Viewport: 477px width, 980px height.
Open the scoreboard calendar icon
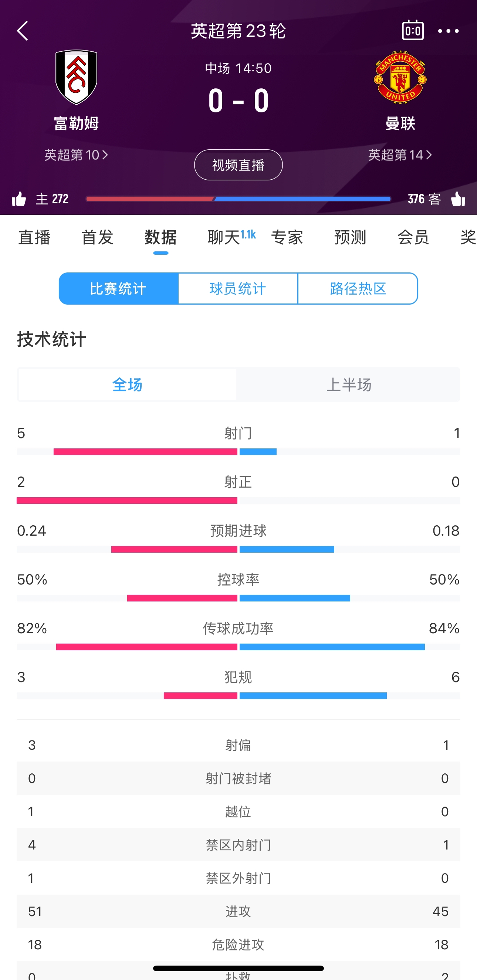coord(413,30)
